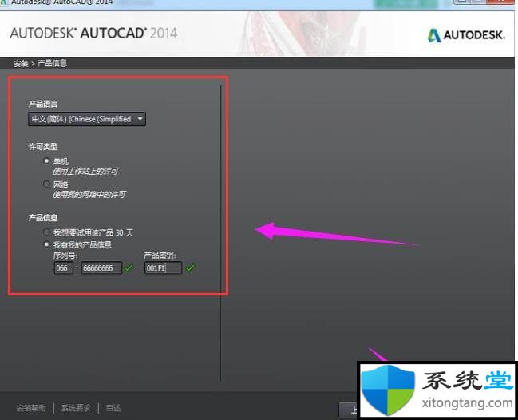
Task: Click the product key field 001F1
Action: [x=163, y=268]
